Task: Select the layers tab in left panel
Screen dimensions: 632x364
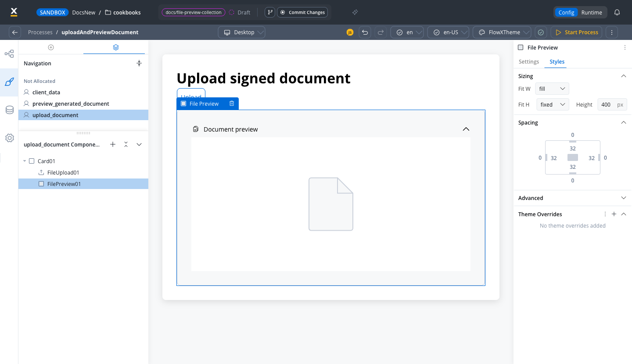Action: (116, 47)
